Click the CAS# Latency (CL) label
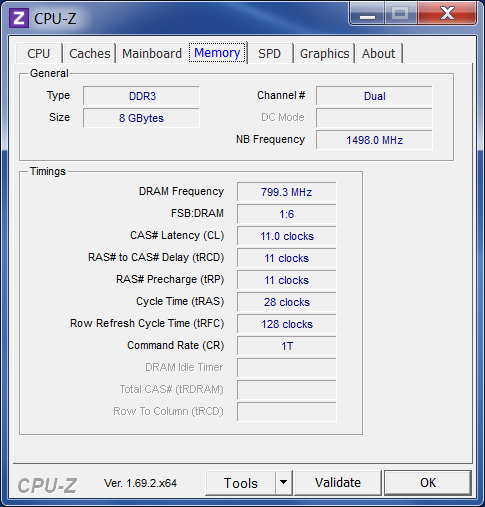This screenshot has height=507, width=485. (177, 235)
